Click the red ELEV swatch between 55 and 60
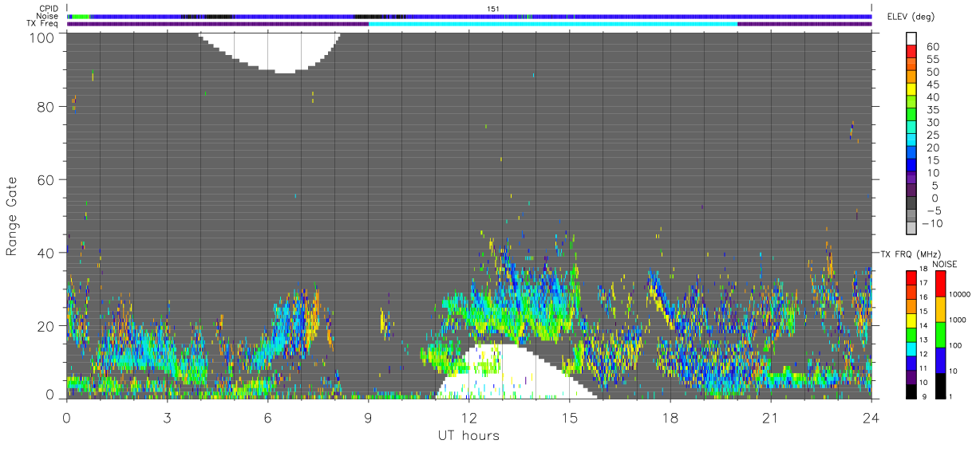The width and height of the screenshot is (980, 452). point(911,53)
